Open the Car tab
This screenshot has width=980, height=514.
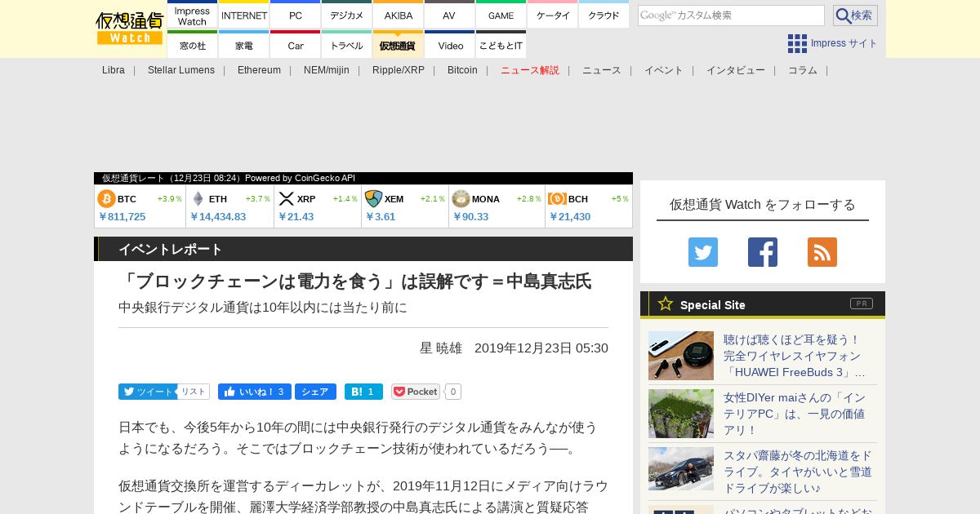[296, 46]
